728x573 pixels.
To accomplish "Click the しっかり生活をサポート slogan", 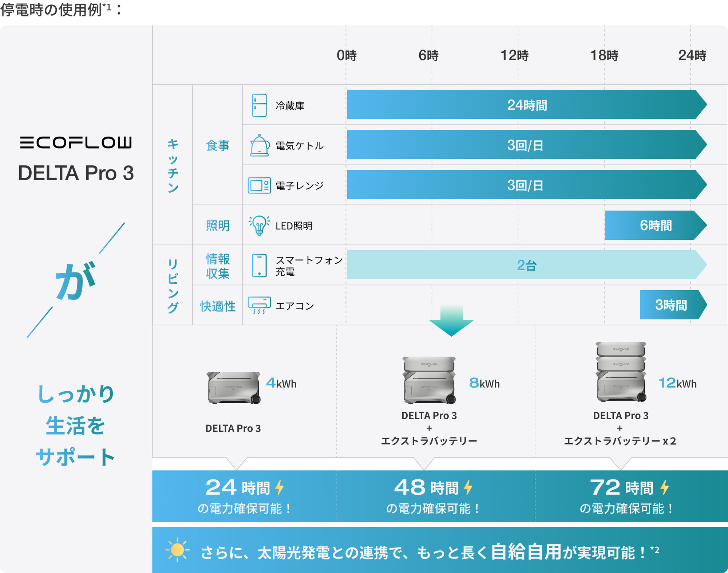I will click(x=76, y=425).
